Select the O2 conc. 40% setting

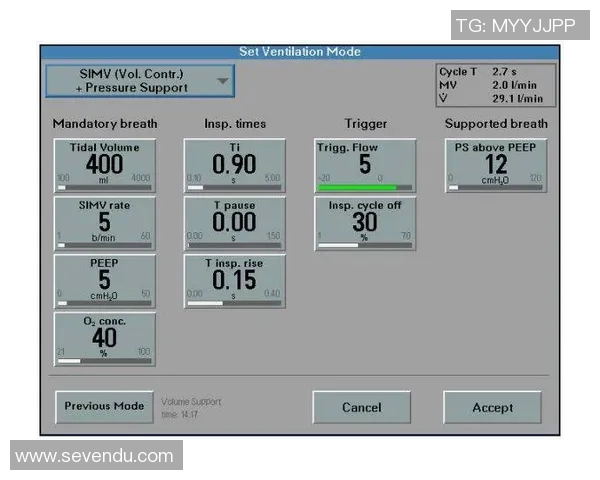104,339
